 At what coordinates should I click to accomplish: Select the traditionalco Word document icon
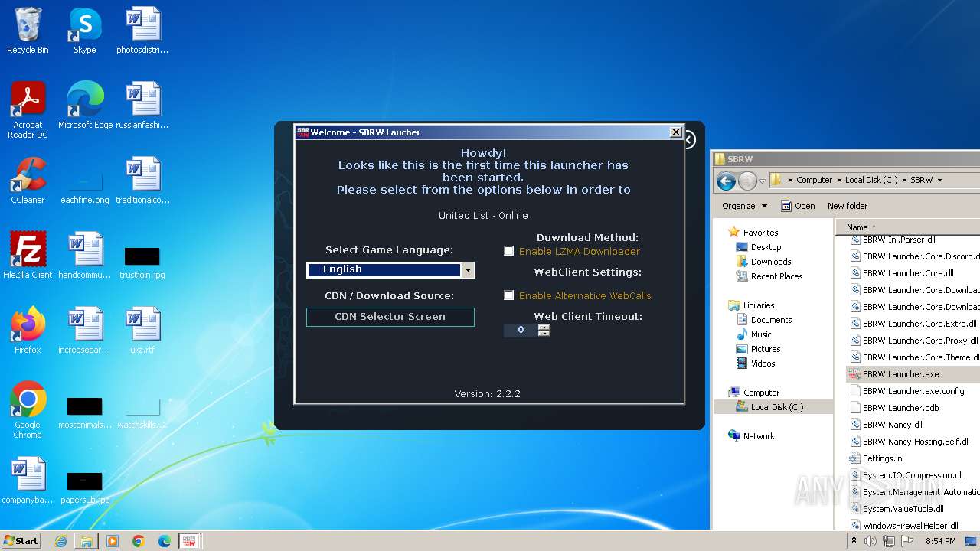click(x=142, y=180)
